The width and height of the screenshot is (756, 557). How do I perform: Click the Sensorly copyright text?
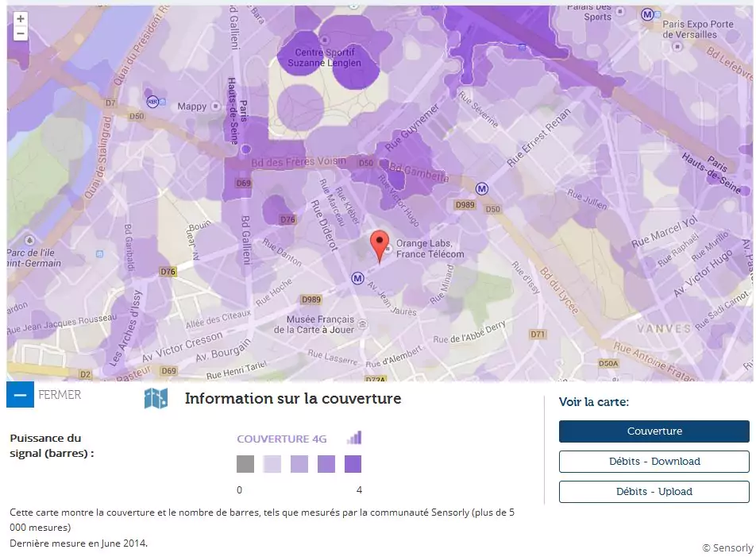coord(727,547)
